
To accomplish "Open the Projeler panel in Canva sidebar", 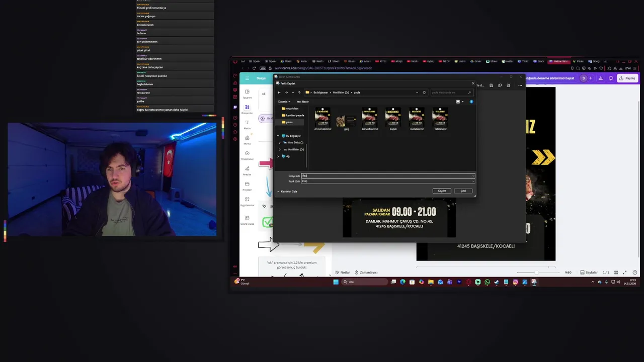I will tap(247, 186).
